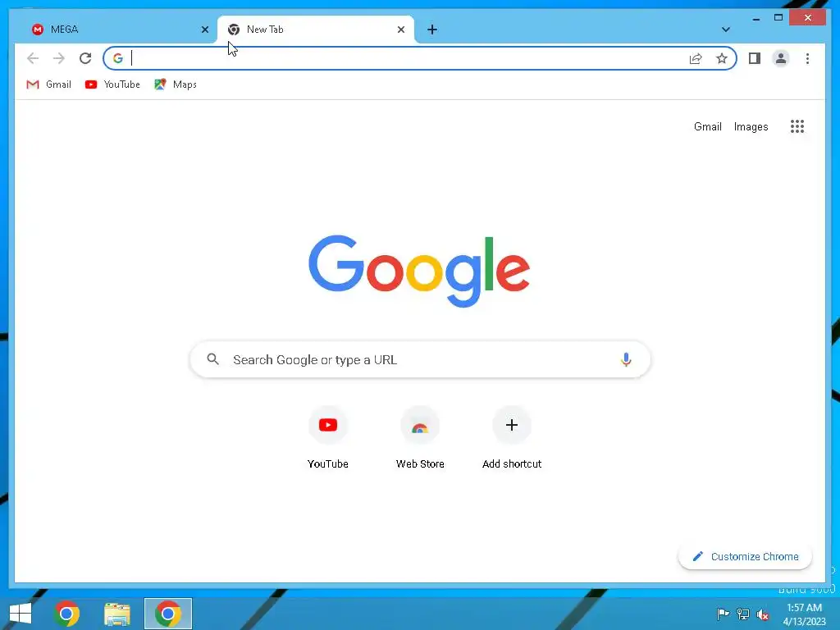Open Maps bookmark in bookmarks bar
840x630 pixels.
tap(176, 84)
